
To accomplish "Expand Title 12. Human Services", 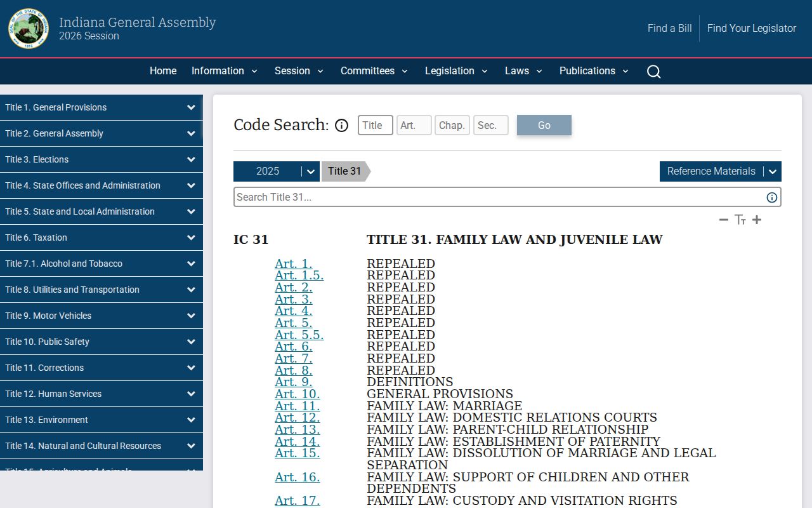I will 101,394.
